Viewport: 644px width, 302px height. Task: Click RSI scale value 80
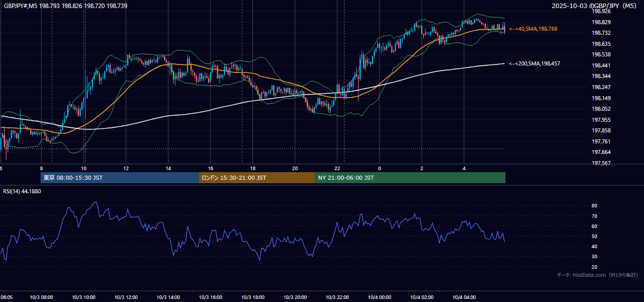click(x=594, y=206)
